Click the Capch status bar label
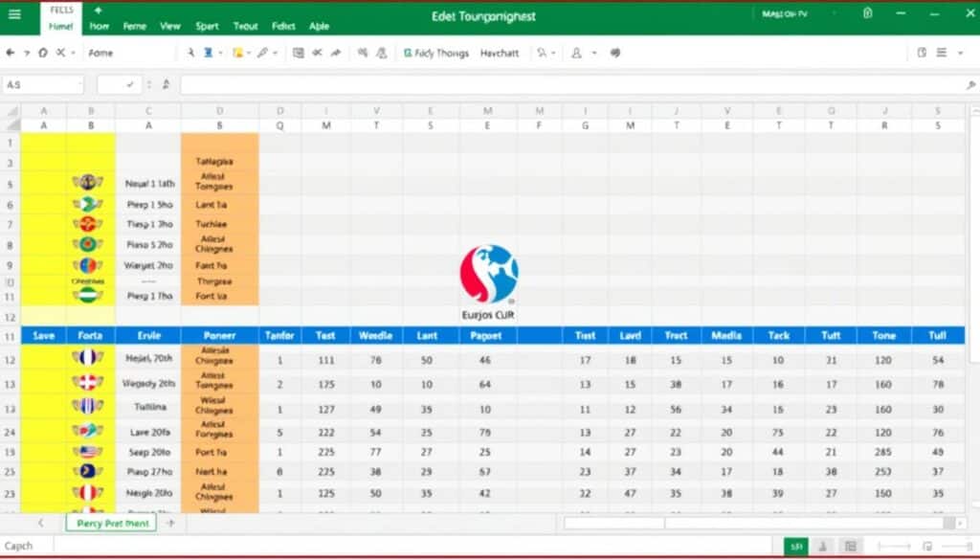 (19, 547)
